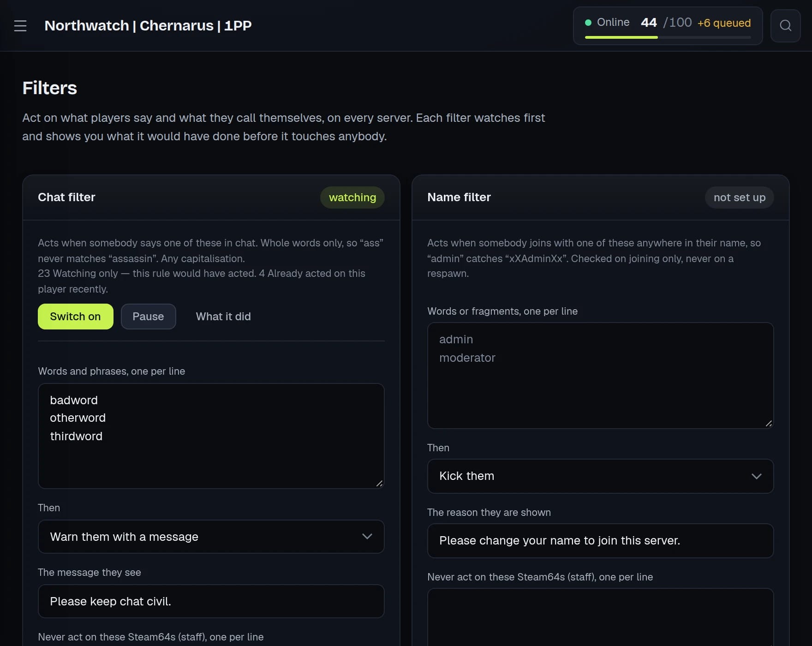Image resolution: width=812 pixels, height=646 pixels.
Task: Open the hamburger navigation menu
Action: [20, 26]
